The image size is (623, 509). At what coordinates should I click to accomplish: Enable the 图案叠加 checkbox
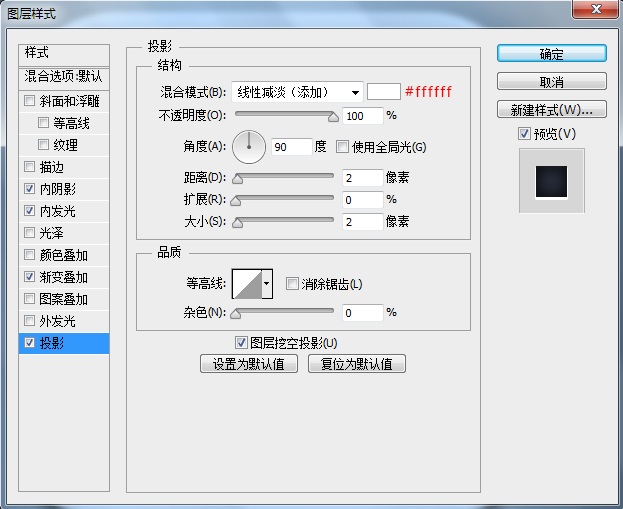[29, 298]
